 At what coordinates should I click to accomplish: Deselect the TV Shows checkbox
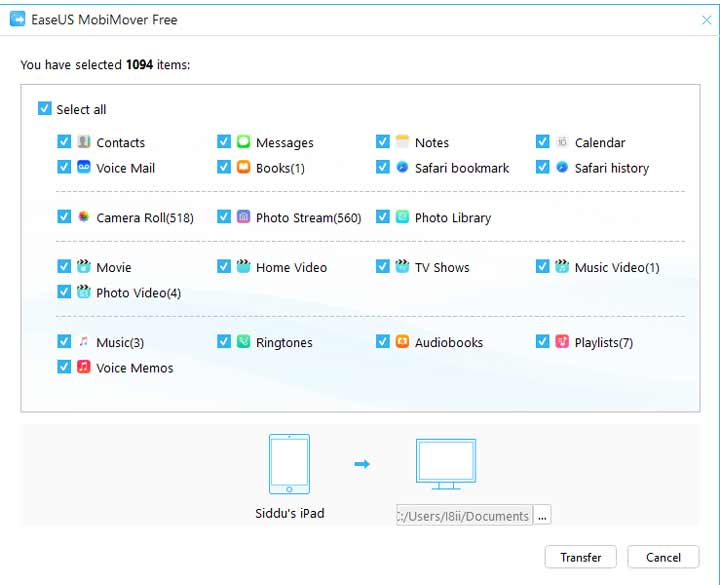click(x=382, y=266)
